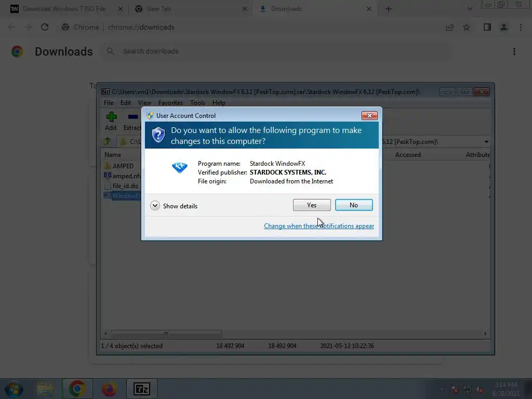Image resolution: width=532 pixels, height=399 pixels.
Task: Sort by the Name column header
Action: point(113,155)
